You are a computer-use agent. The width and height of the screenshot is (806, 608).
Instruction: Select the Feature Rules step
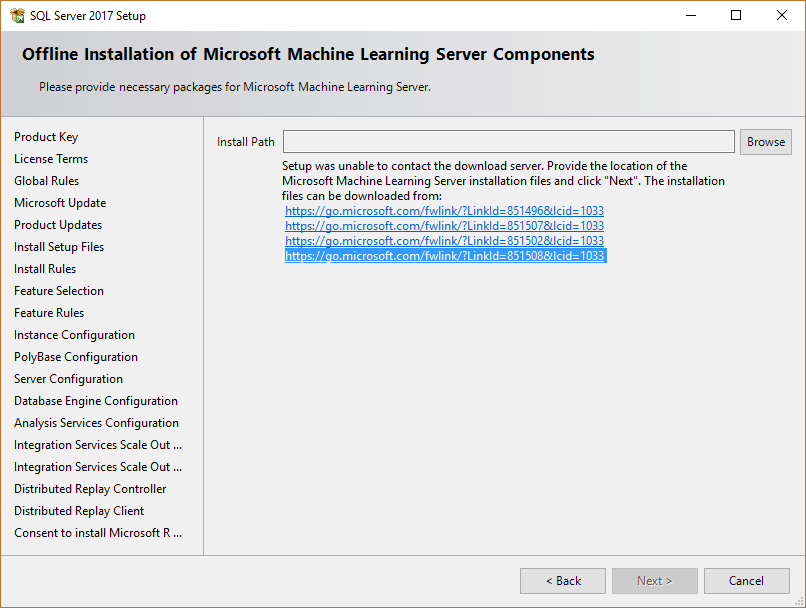[49, 313]
